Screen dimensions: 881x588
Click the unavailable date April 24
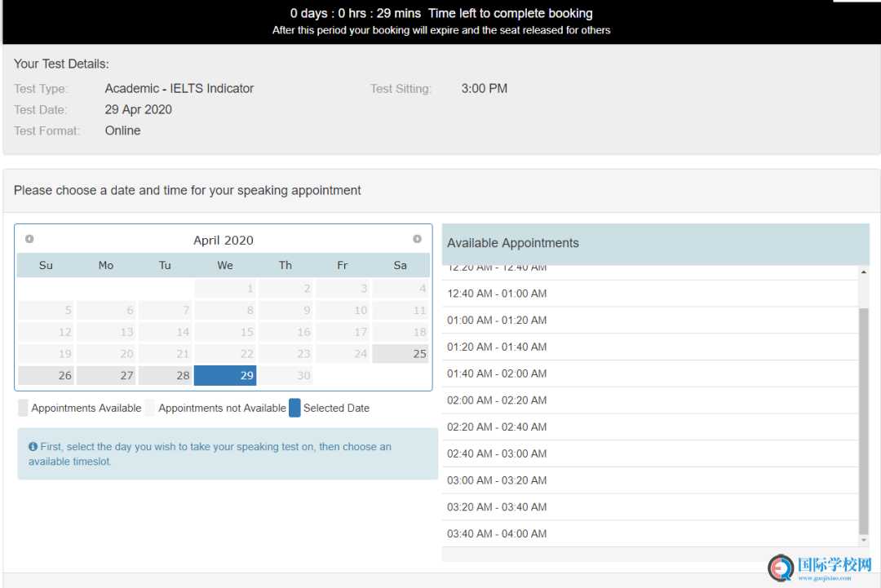(342, 354)
